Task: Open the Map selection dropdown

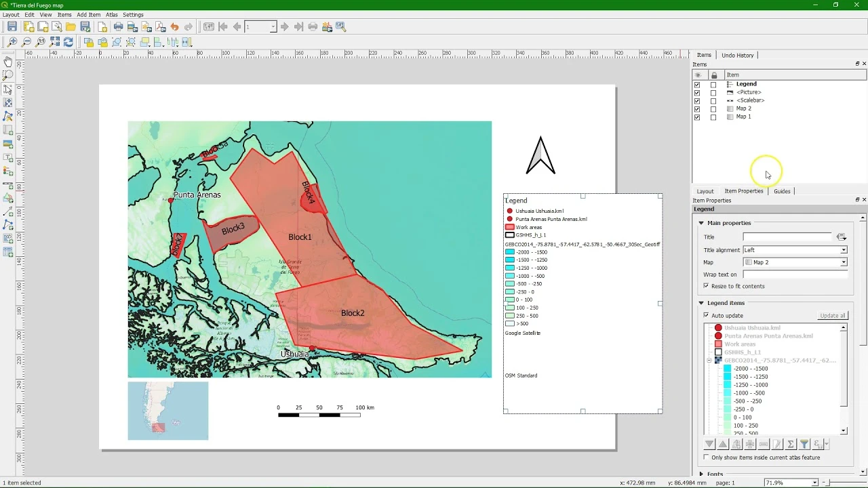Action: [795, 262]
